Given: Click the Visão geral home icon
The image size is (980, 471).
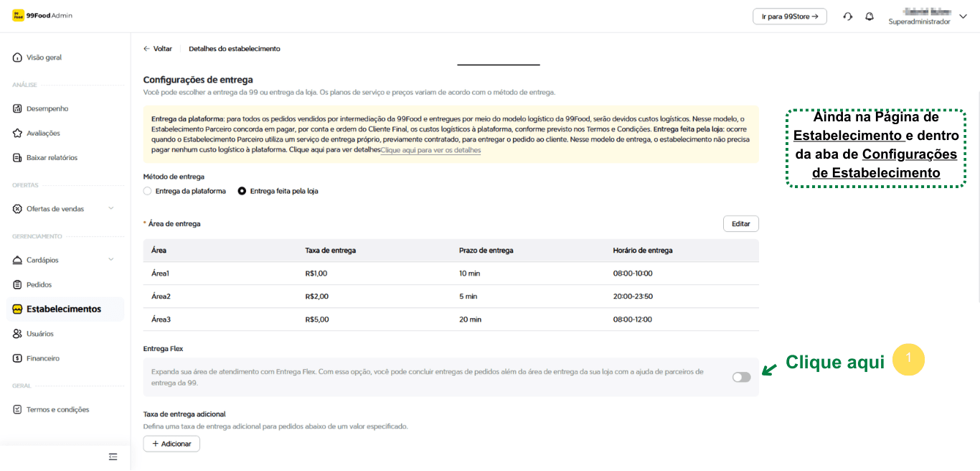Looking at the screenshot, I should pos(18,57).
